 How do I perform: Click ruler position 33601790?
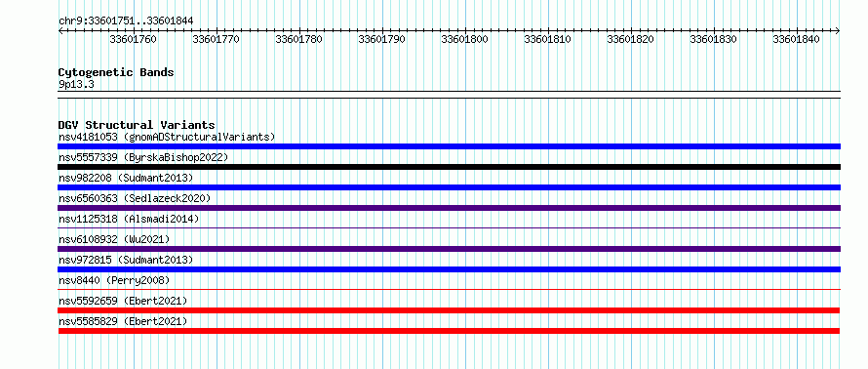[x=382, y=39]
